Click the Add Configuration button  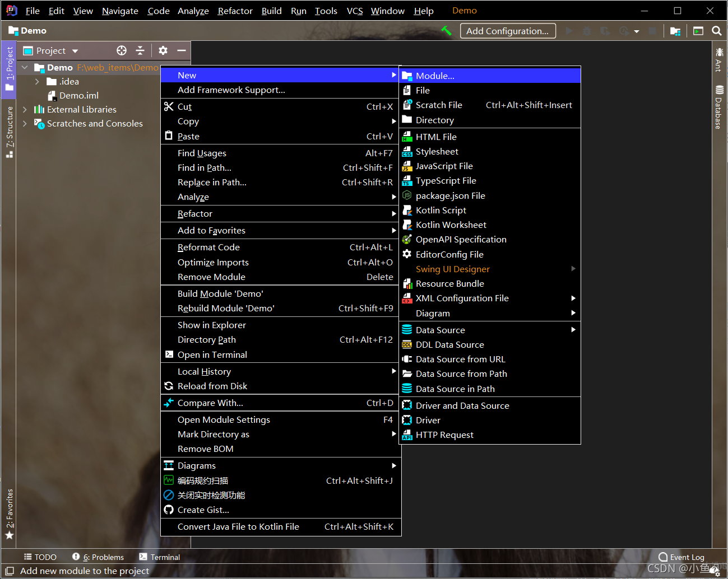click(508, 31)
